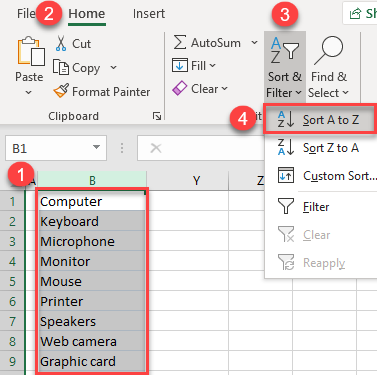
Task: Open Custom Sort dialog
Action: pyautogui.click(x=320, y=176)
